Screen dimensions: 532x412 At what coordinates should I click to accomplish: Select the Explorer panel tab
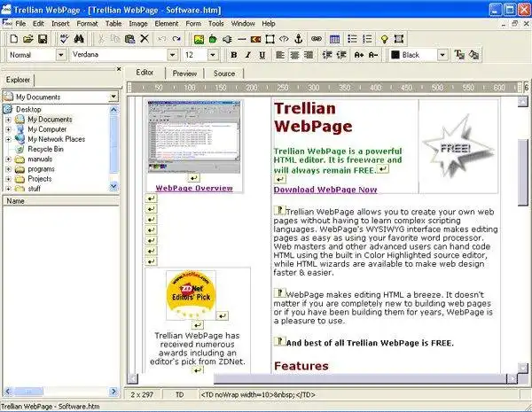[18, 80]
